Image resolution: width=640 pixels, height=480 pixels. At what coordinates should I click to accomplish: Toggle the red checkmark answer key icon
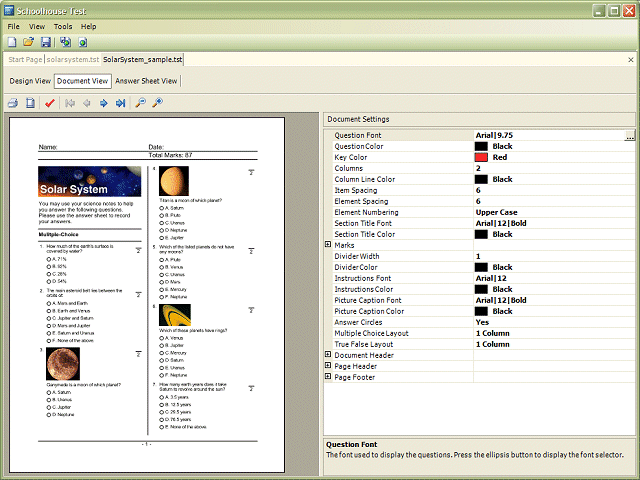coord(50,103)
